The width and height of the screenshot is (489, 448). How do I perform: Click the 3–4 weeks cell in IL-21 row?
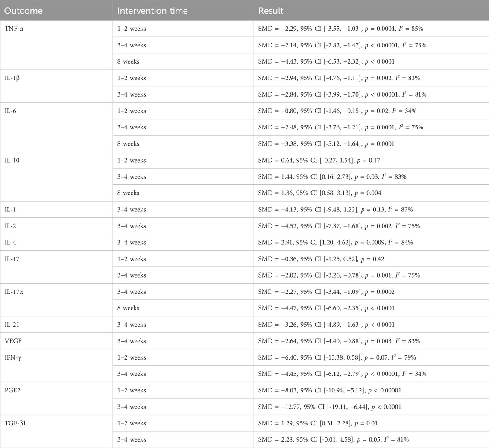[x=183, y=325]
